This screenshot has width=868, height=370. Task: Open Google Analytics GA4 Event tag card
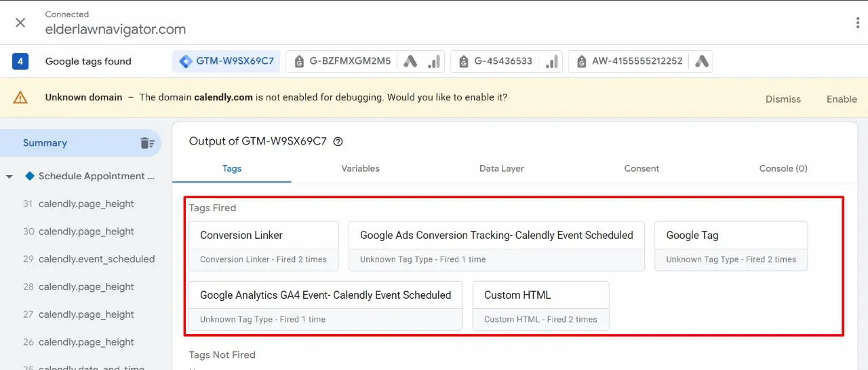coord(325,306)
